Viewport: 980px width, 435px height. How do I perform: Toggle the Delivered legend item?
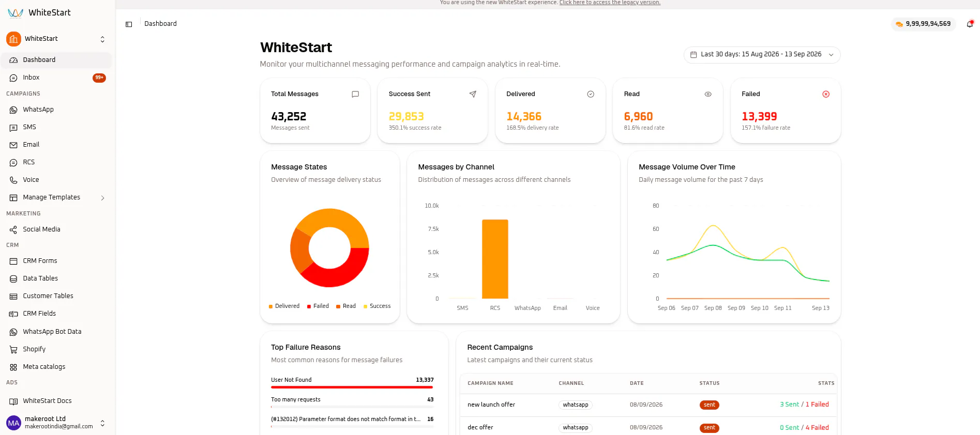pos(284,306)
